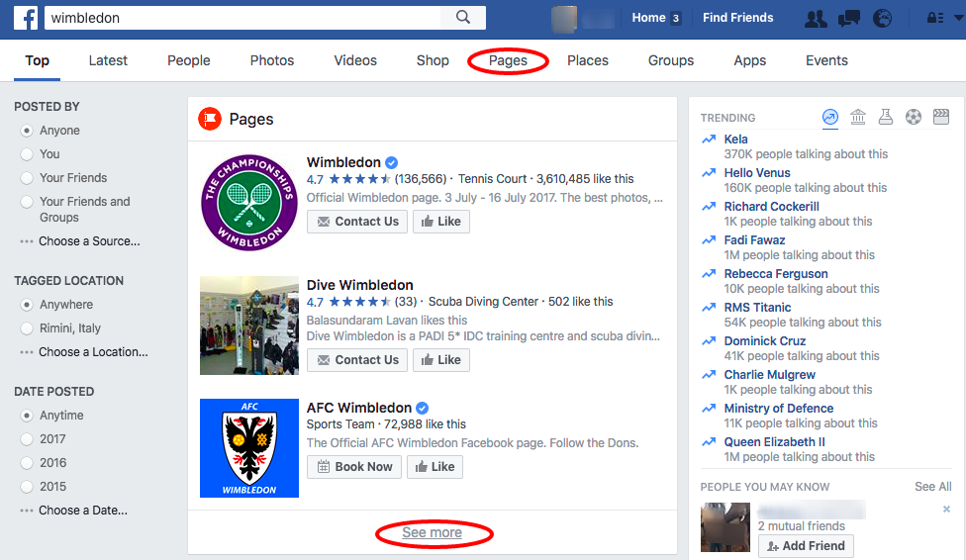
Task: Like the Dive Wimbledon page
Action: 441,360
